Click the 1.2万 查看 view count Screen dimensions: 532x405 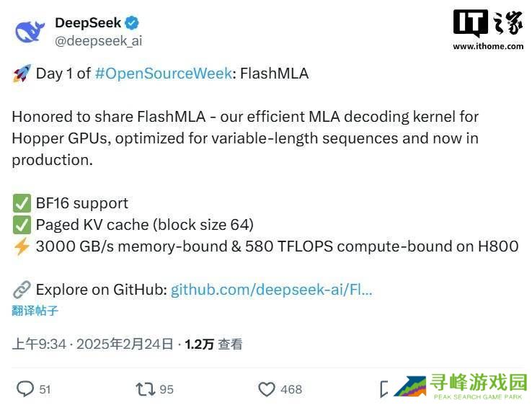coord(213,344)
